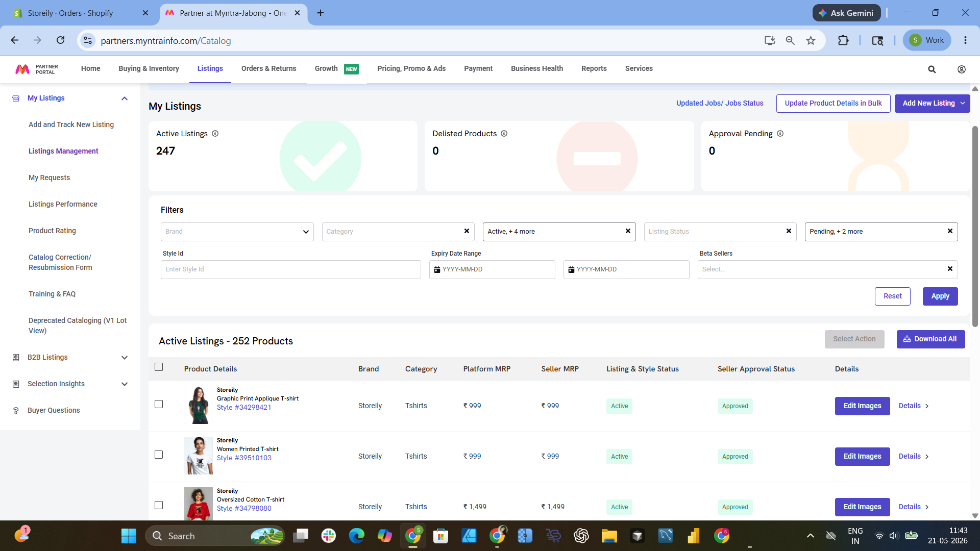Click the Delisted Products info icon
The height and width of the screenshot is (551, 980).
click(x=504, y=134)
